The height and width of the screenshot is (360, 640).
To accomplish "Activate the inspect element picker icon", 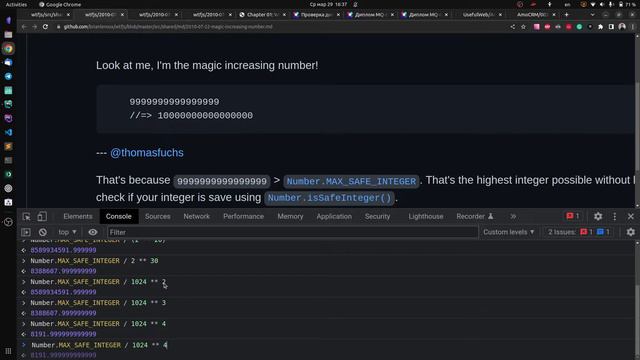I will (x=27, y=216).
